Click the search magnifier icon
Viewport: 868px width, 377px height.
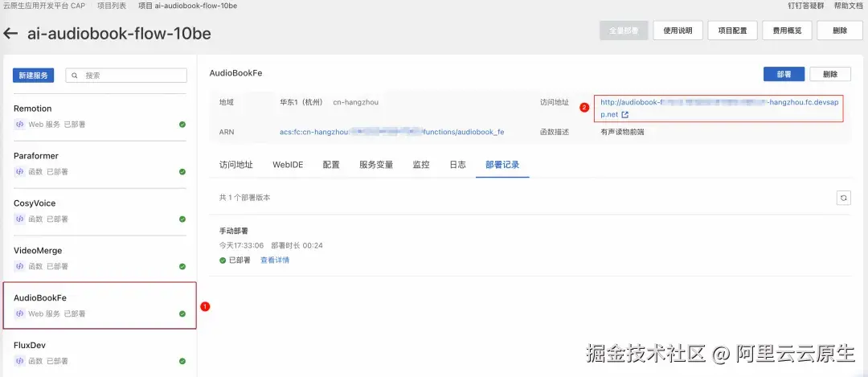tap(74, 76)
